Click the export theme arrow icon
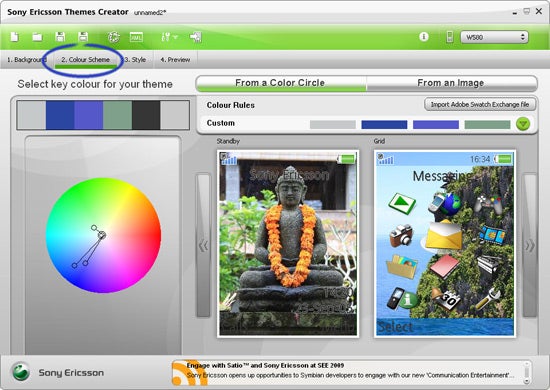 coord(195,37)
